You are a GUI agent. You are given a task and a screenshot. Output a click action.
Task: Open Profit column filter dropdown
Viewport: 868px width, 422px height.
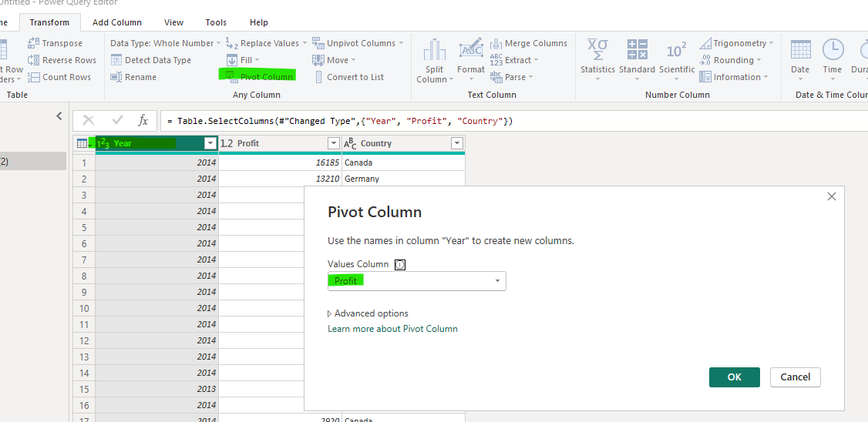click(333, 143)
